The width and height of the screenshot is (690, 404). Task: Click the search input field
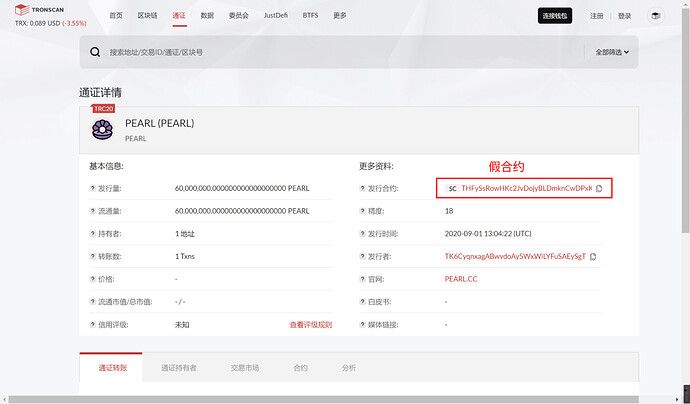tap(343, 52)
